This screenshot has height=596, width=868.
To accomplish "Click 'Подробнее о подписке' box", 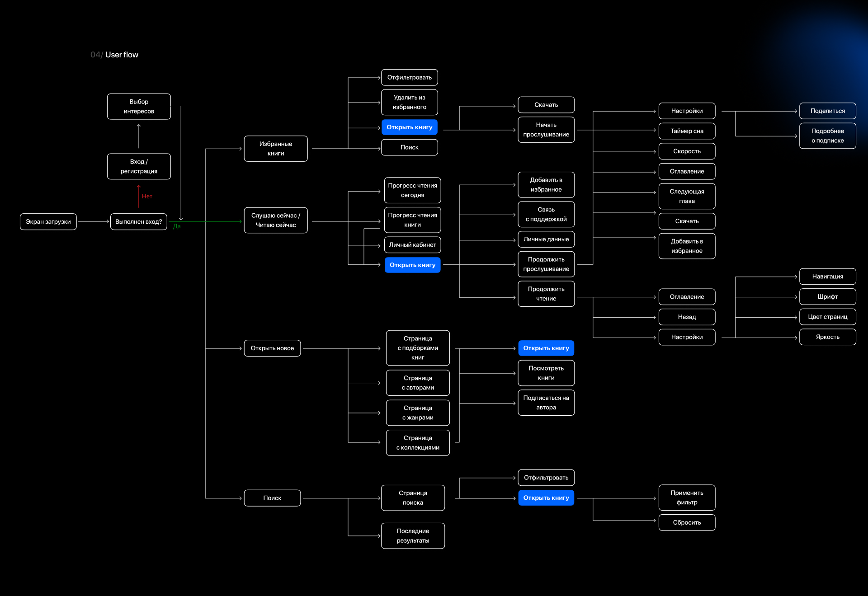I will (x=827, y=136).
